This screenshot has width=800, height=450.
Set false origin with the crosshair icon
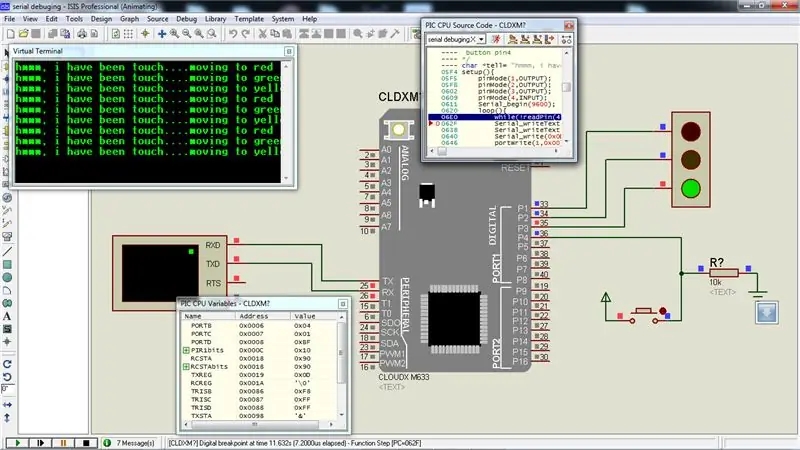[145, 34]
